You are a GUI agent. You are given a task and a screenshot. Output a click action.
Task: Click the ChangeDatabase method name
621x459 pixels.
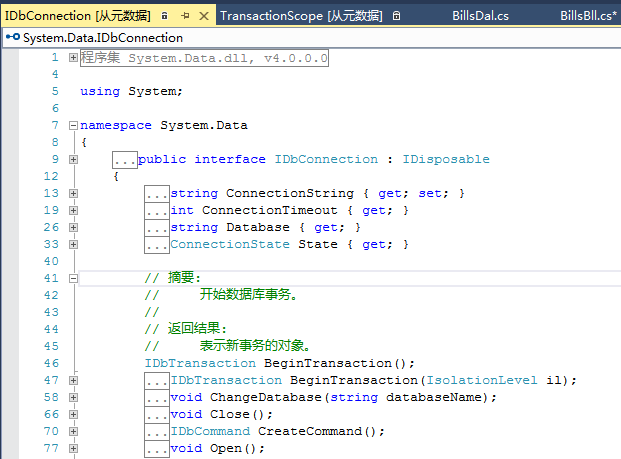(266, 397)
